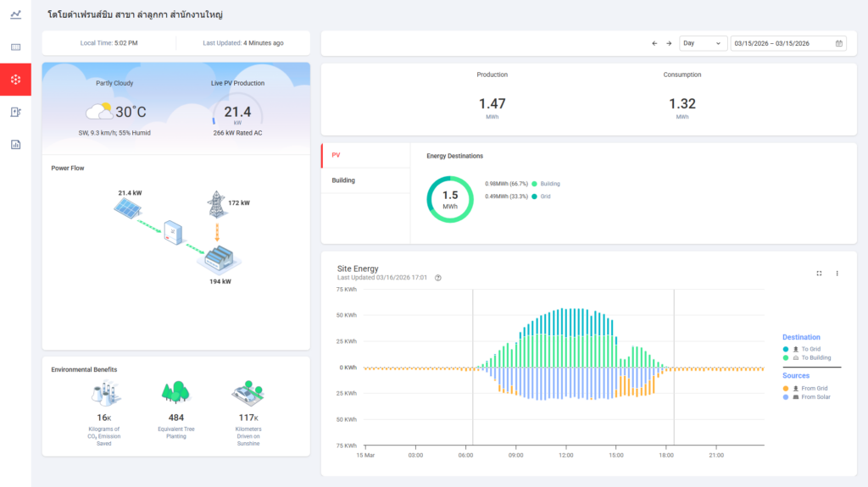Go to next day with right arrow
Viewport: 868px width, 487px height.
[x=669, y=43]
